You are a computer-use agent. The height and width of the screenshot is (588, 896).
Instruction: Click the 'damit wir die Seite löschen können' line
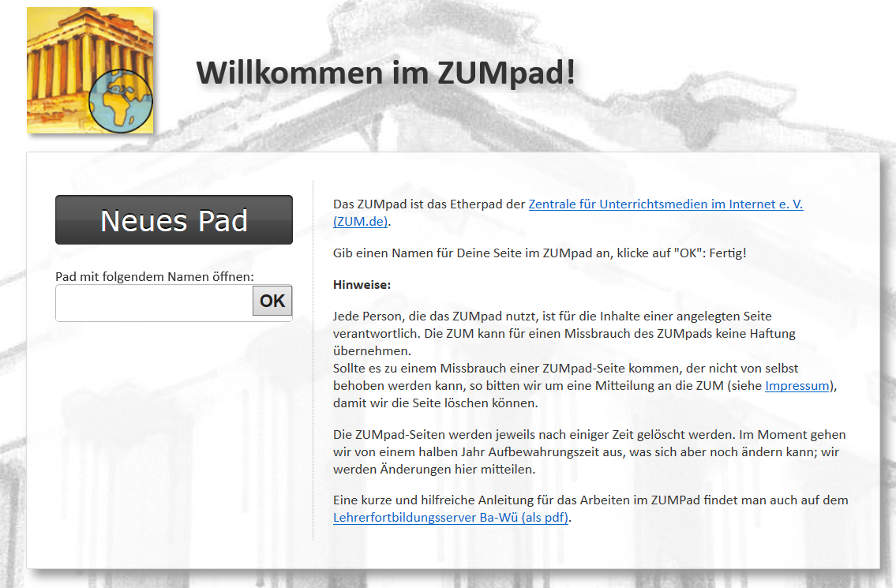[x=435, y=403]
